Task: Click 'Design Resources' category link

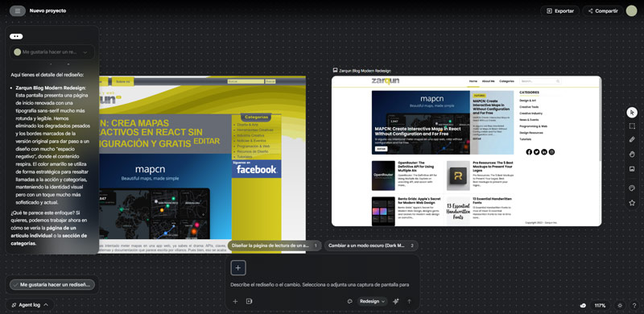Action: point(531,133)
